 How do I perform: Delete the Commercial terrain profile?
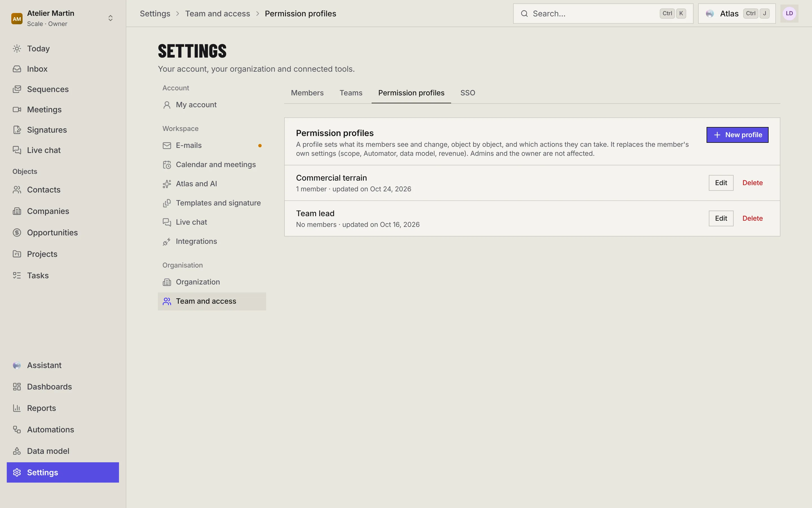point(752,183)
